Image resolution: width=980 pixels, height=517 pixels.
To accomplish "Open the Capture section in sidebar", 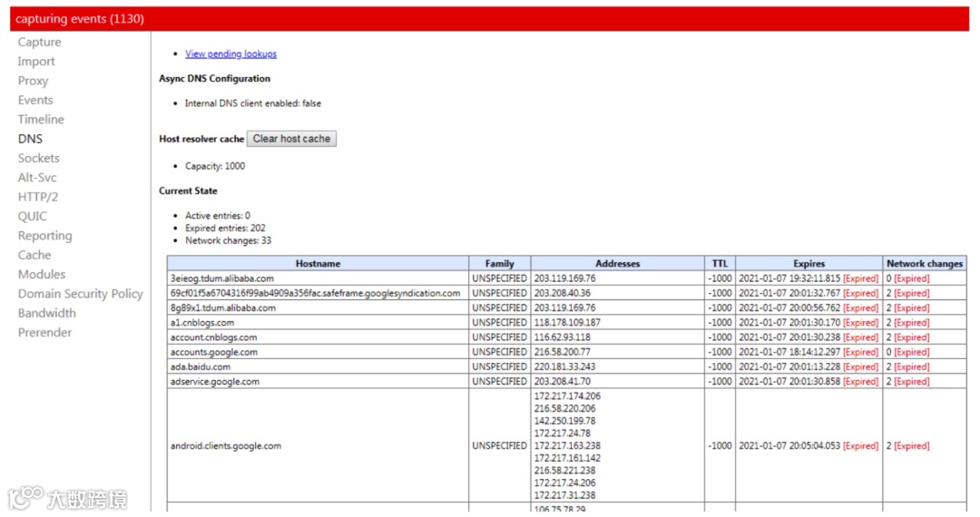I will click(39, 43).
